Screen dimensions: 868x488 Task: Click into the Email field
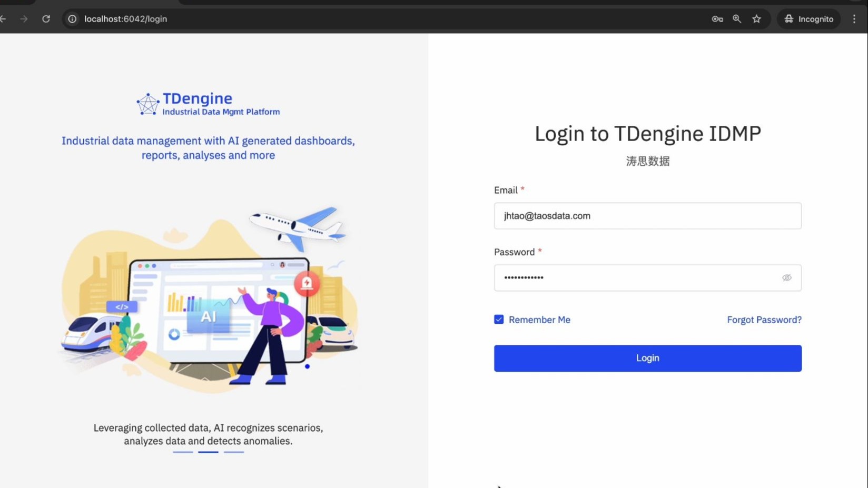(647, 216)
